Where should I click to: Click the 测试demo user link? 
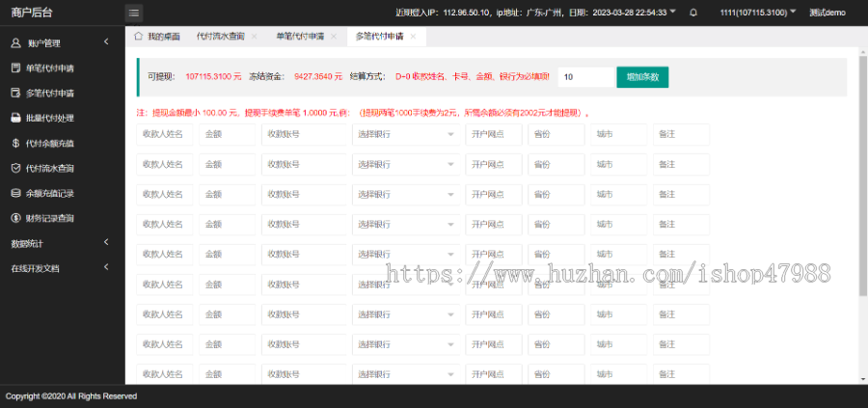827,13
